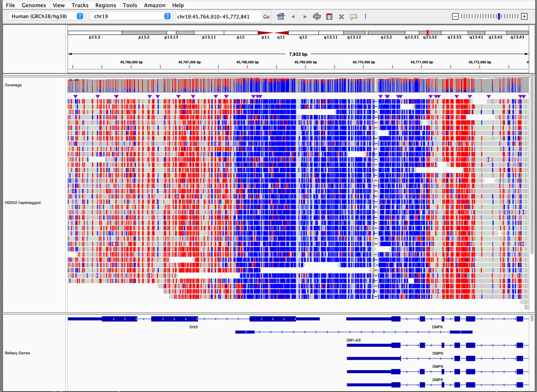Open the Help menu
This screenshot has width=537, height=392.
pyautogui.click(x=178, y=5)
